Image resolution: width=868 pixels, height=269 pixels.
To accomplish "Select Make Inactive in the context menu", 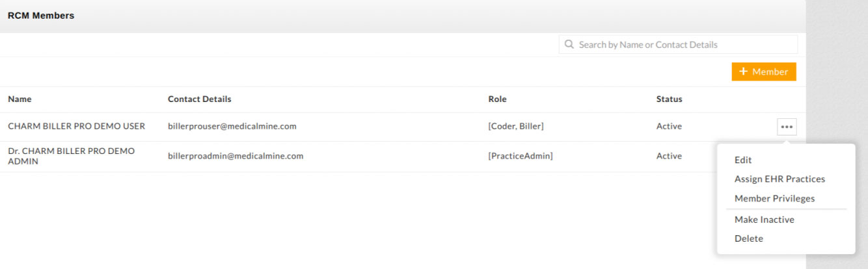I will pyautogui.click(x=764, y=220).
